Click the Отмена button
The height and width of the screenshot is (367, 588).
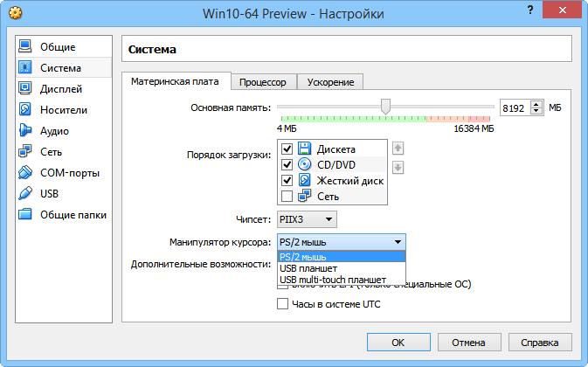(469, 343)
